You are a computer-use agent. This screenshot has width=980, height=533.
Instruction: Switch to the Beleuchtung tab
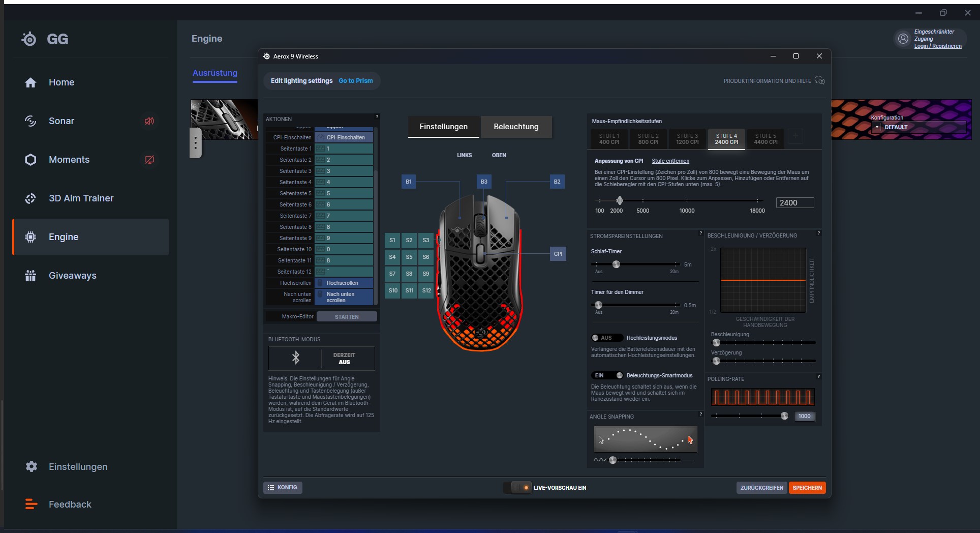point(516,127)
